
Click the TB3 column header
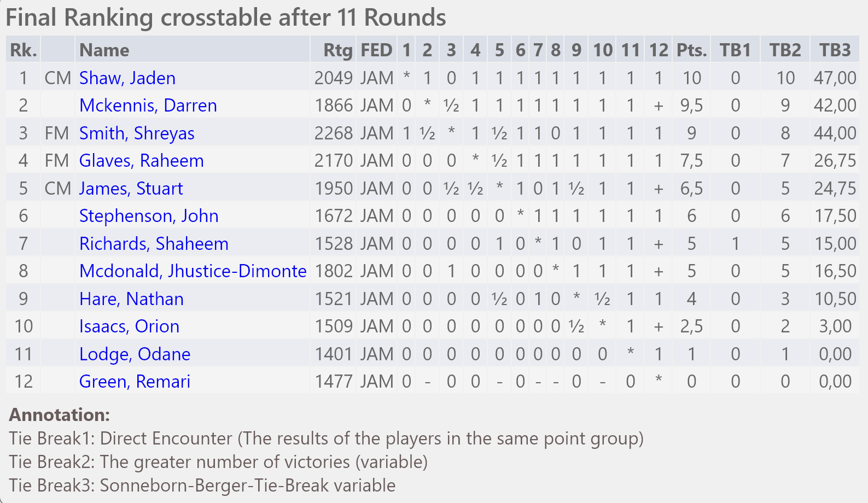[835, 50]
